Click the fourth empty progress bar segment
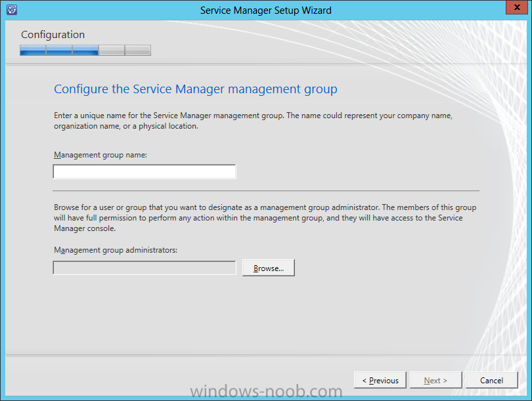This screenshot has width=532, height=401. (112, 50)
